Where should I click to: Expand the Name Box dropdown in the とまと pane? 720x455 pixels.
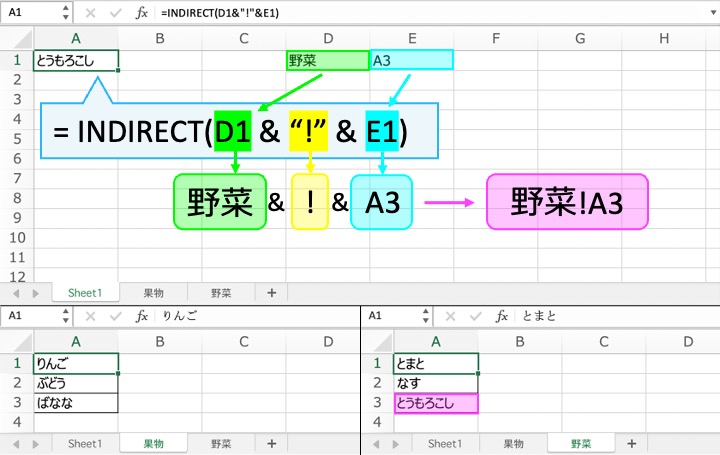pyautogui.click(x=425, y=316)
